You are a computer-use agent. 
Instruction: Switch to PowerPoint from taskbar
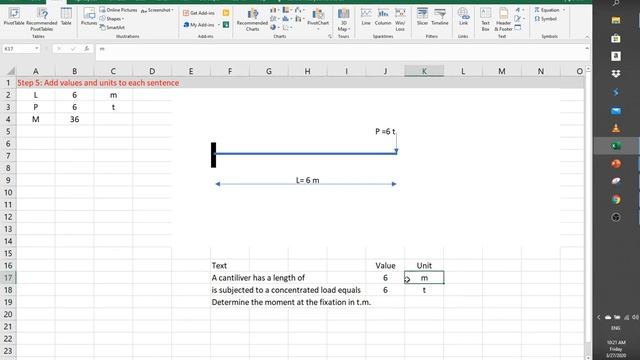click(x=616, y=164)
